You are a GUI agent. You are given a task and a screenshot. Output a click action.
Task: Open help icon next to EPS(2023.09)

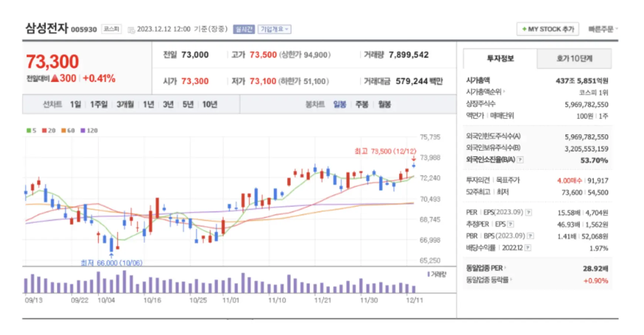point(529,212)
